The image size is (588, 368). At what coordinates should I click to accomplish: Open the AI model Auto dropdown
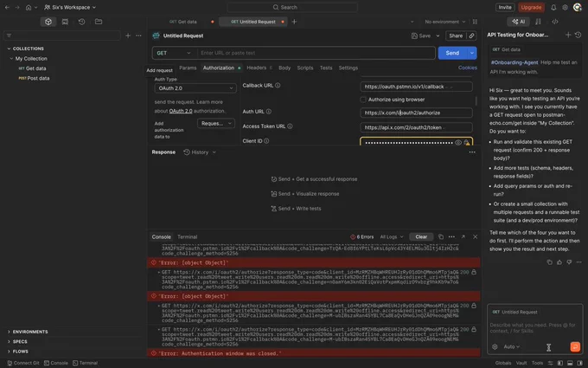coord(512,346)
